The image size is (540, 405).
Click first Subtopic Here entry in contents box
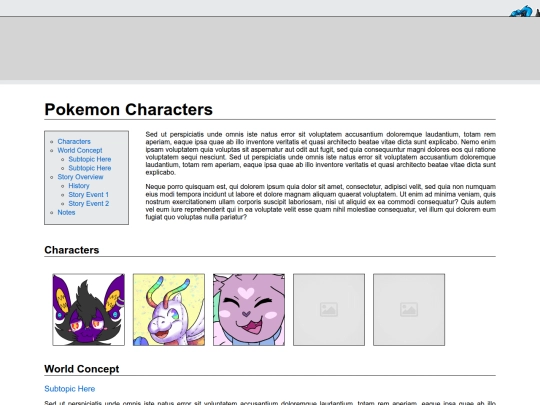click(90, 159)
